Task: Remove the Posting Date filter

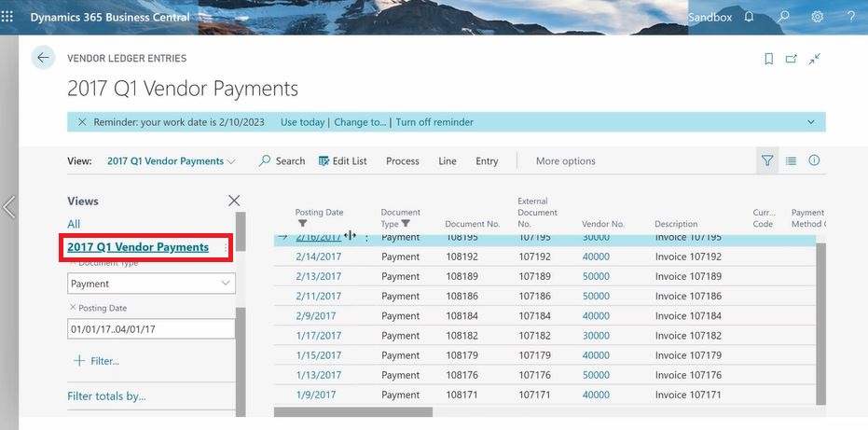Action: [73, 308]
